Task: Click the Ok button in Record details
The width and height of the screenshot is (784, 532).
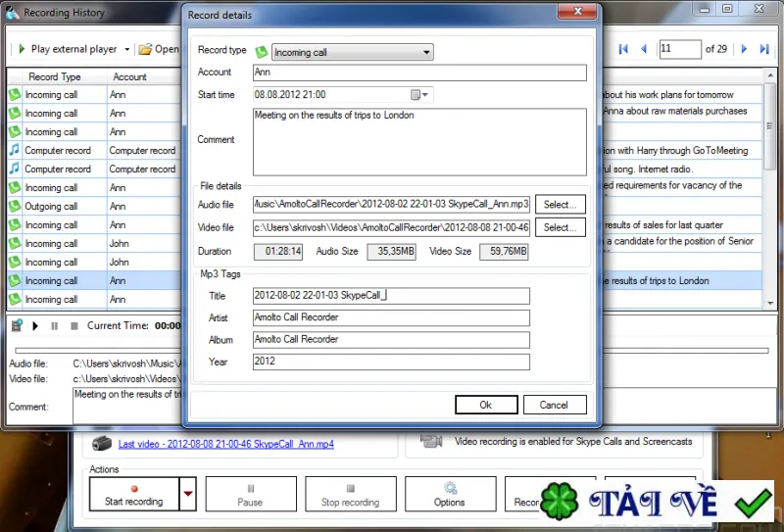Action: click(486, 405)
